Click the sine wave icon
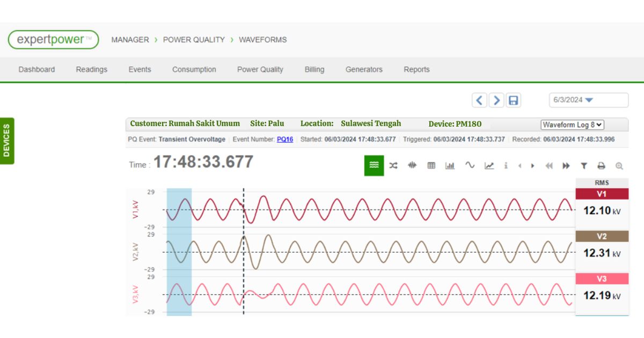Viewport: 644px width, 338px height. click(x=470, y=165)
